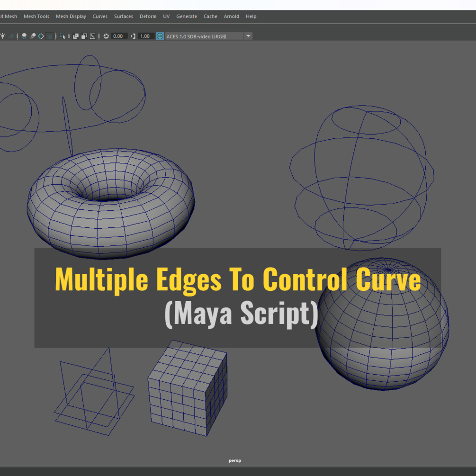This screenshot has height=476, width=476.
Task: Toggle depth of field square icon
Action: point(49,36)
